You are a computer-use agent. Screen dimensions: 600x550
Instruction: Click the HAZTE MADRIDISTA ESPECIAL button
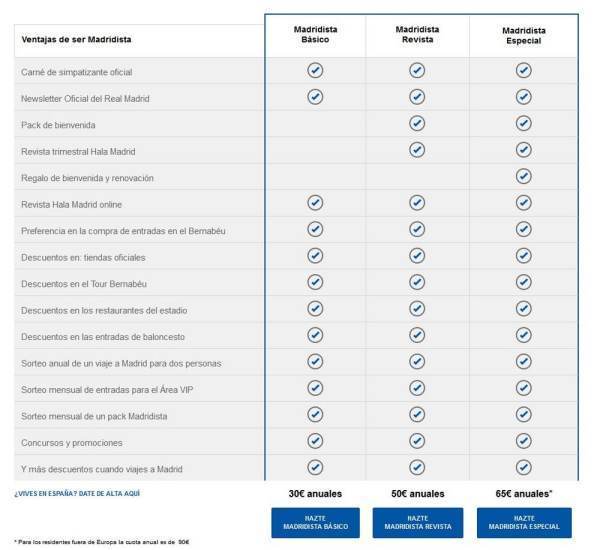[523, 523]
